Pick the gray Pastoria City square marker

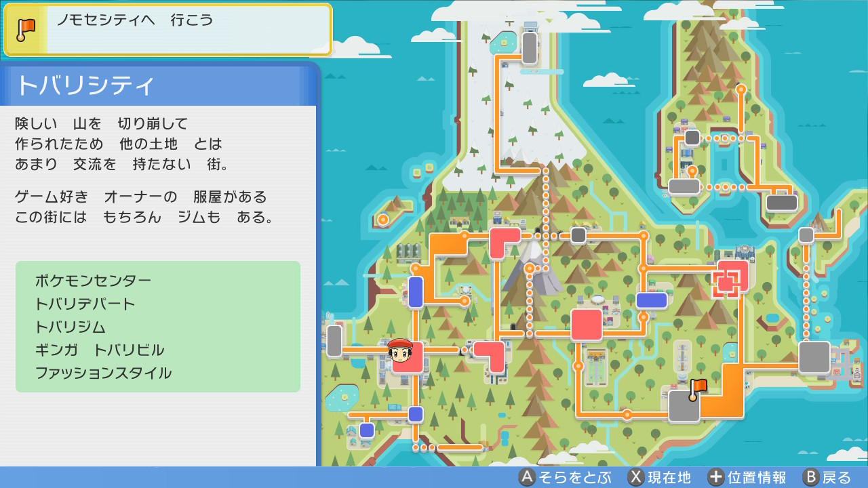[684, 406]
